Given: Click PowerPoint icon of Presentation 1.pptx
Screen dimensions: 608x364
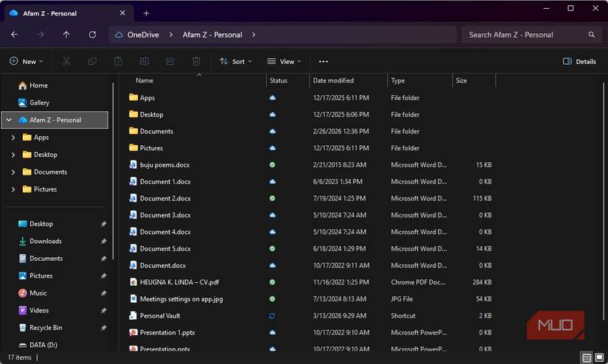Looking at the screenshot, I should pos(133,332).
